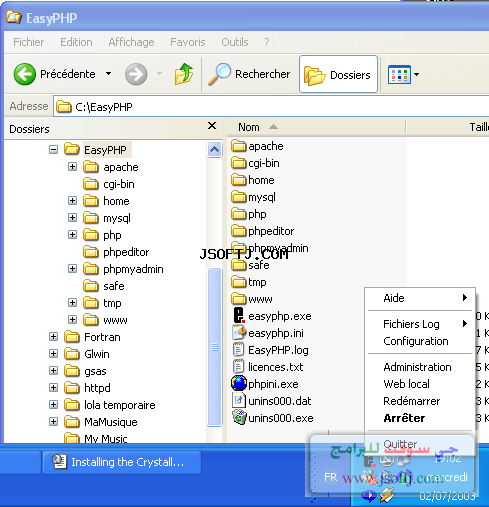
Task: Select home folder icon in file list
Action: [x=239, y=180]
